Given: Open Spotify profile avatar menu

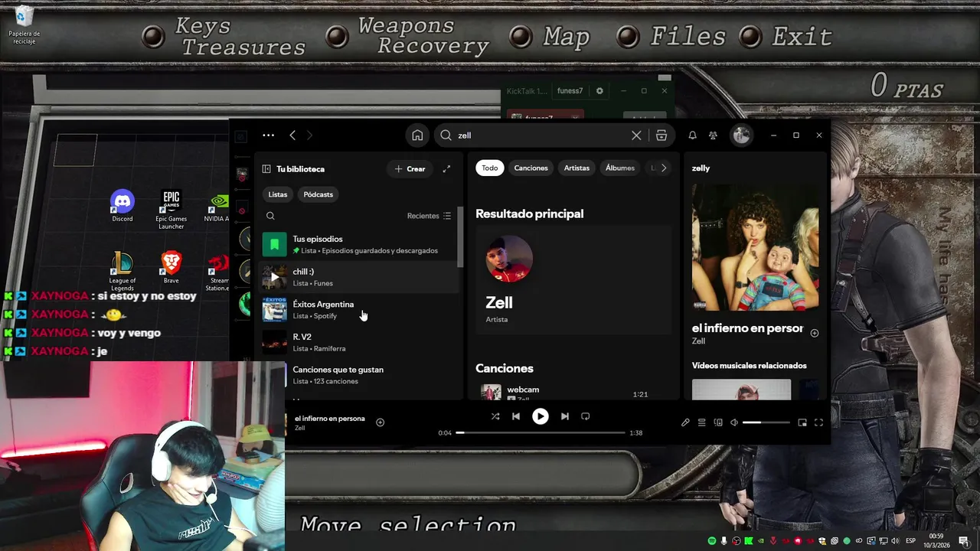Looking at the screenshot, I should coord(741,135).
